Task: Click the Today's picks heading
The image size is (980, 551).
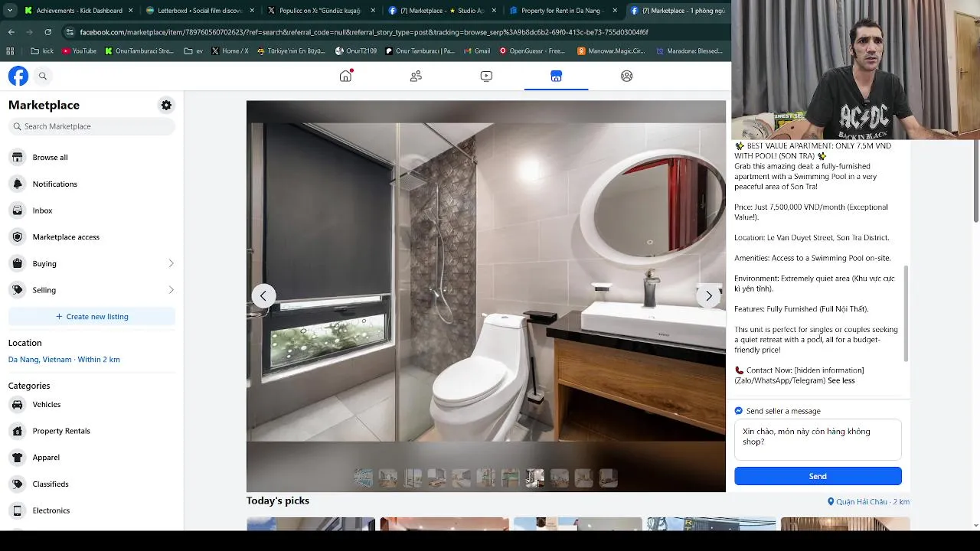Action: 278,500
